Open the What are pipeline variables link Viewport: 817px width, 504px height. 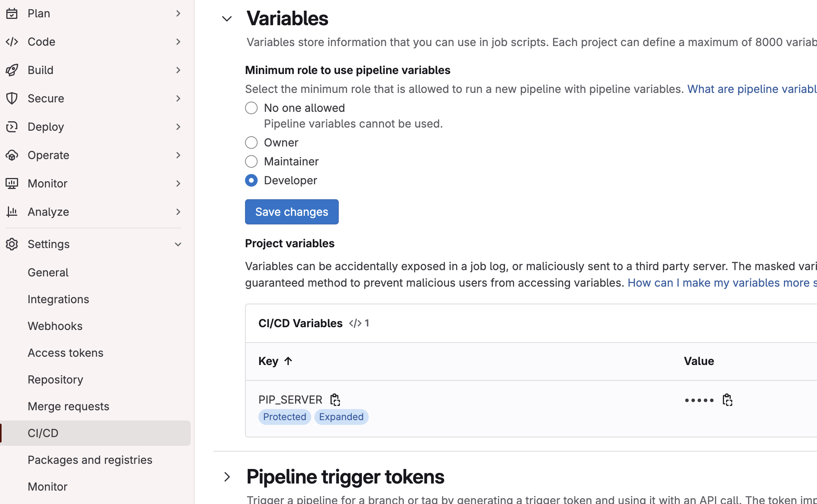click(x=752, y=89)
